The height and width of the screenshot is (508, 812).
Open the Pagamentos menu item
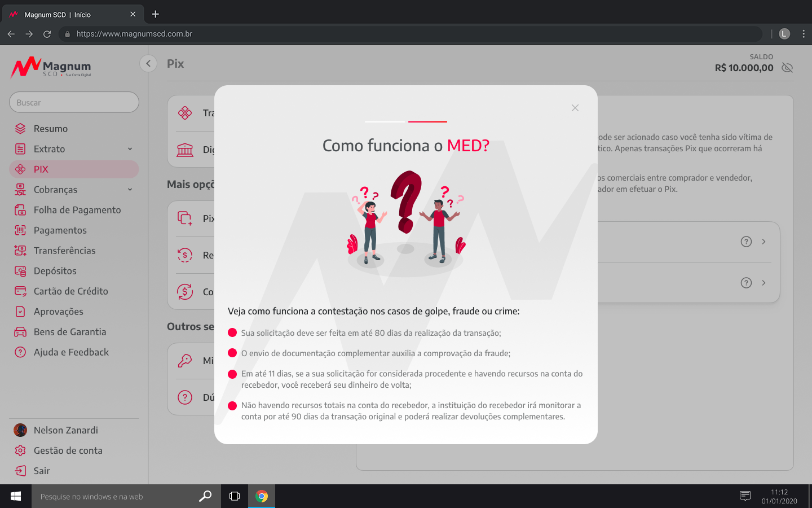74,230
